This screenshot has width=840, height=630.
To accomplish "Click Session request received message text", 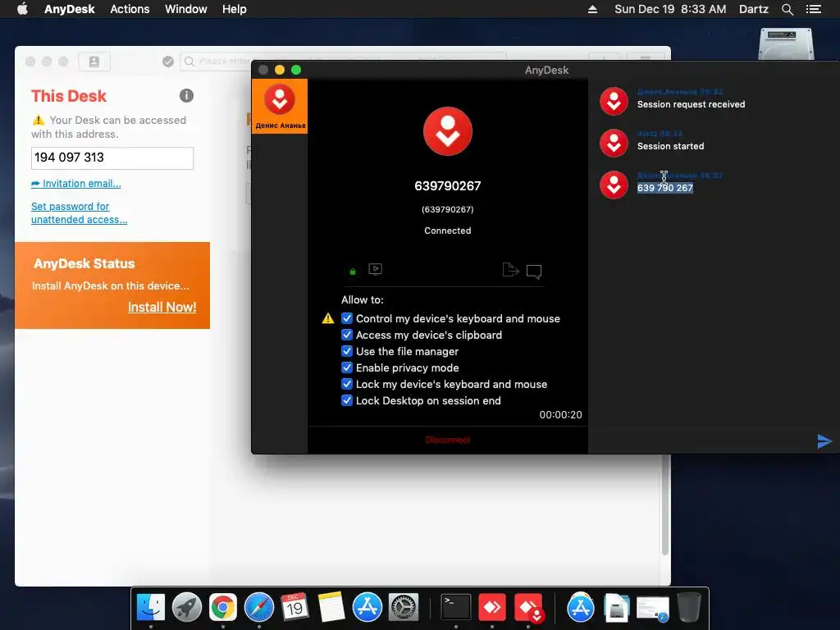I will tap(691, 104).
